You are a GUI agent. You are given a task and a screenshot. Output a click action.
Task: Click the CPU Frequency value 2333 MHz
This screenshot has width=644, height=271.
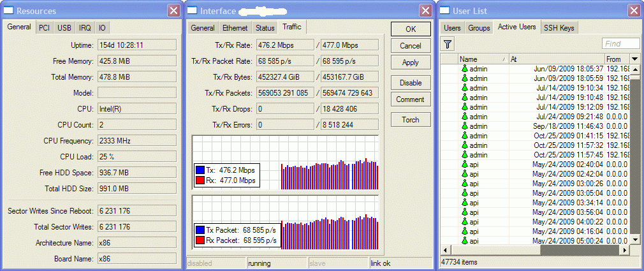click(x=136, y=141)
